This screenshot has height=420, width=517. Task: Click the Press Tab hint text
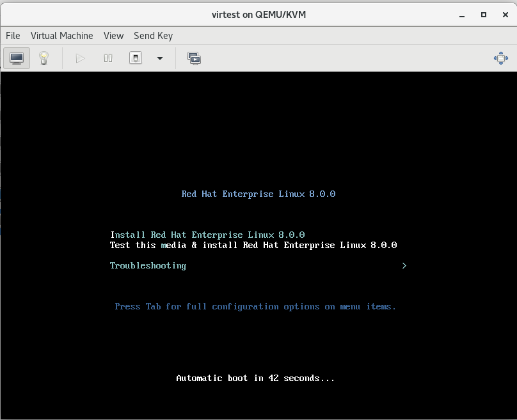[x=255, y=307]
